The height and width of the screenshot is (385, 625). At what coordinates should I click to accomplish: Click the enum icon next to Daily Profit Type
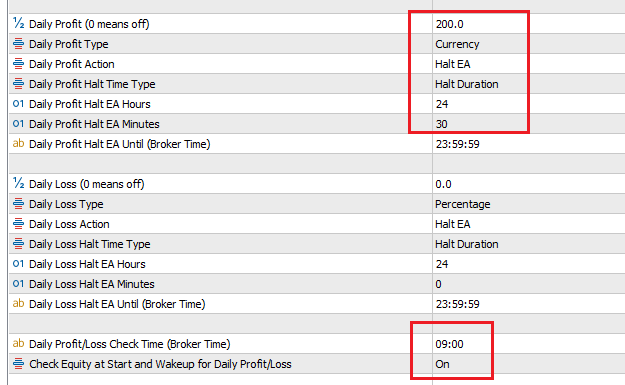(18, 43)
